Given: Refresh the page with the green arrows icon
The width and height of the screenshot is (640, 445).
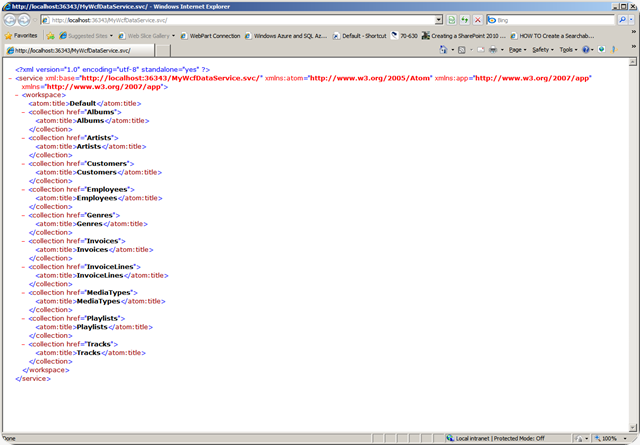Looking at the screenshot, I should [x=464, y=20].
